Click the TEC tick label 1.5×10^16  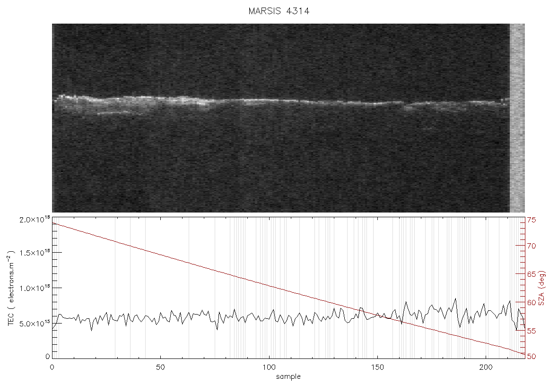click(35, 253)
